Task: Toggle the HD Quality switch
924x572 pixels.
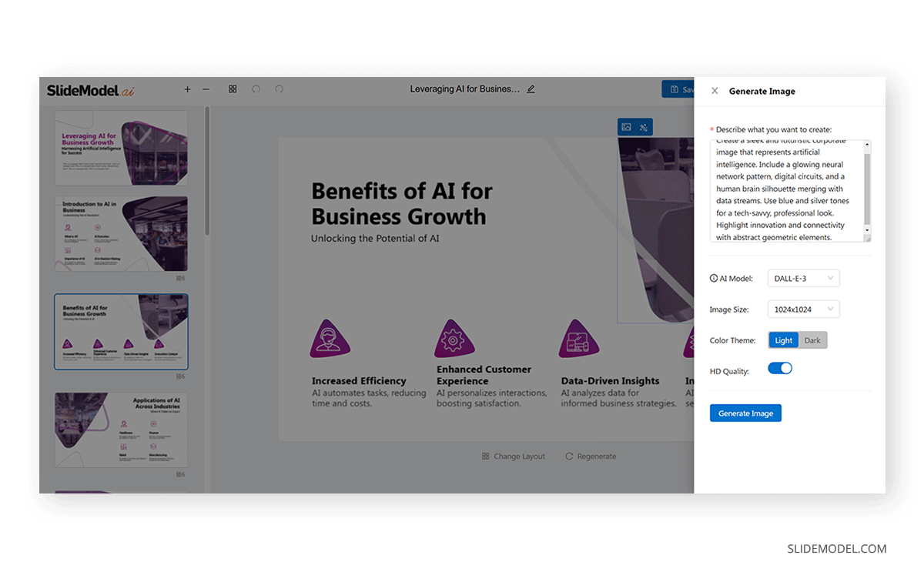Action: [x=780, y=369]
